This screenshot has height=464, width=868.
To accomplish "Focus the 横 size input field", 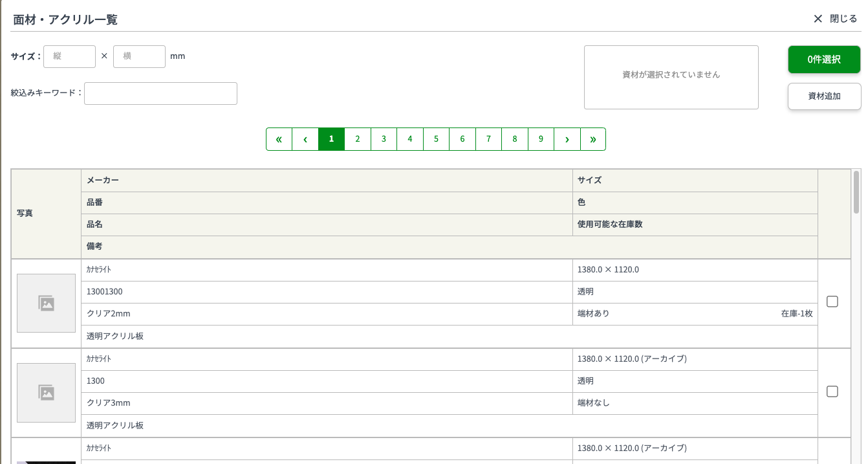I will point(139,56).
